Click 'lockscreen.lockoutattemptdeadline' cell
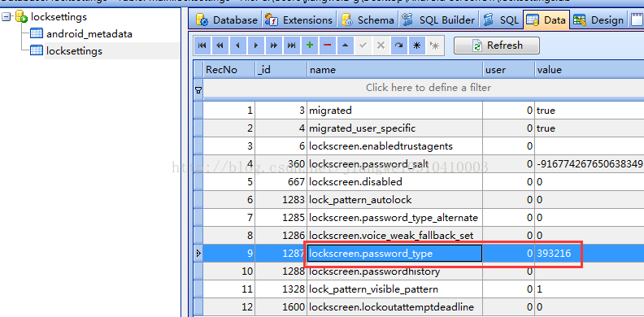644x317 pixels. [x=394, y=307]
